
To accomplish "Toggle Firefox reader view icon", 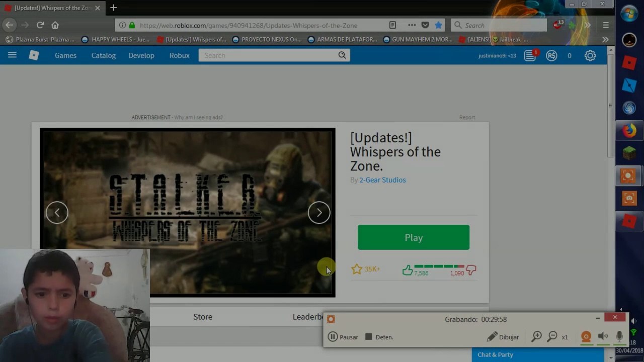I will pos(393,25).
